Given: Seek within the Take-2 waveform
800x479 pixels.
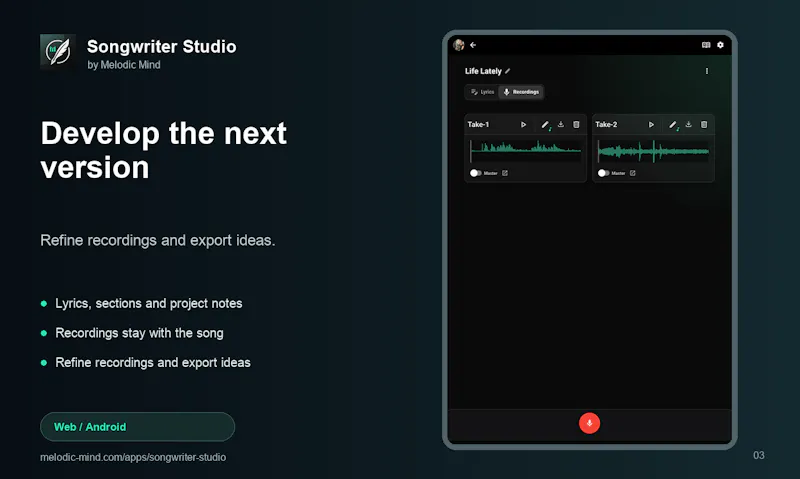Looking at the screenshot, I should pos(653,151).
